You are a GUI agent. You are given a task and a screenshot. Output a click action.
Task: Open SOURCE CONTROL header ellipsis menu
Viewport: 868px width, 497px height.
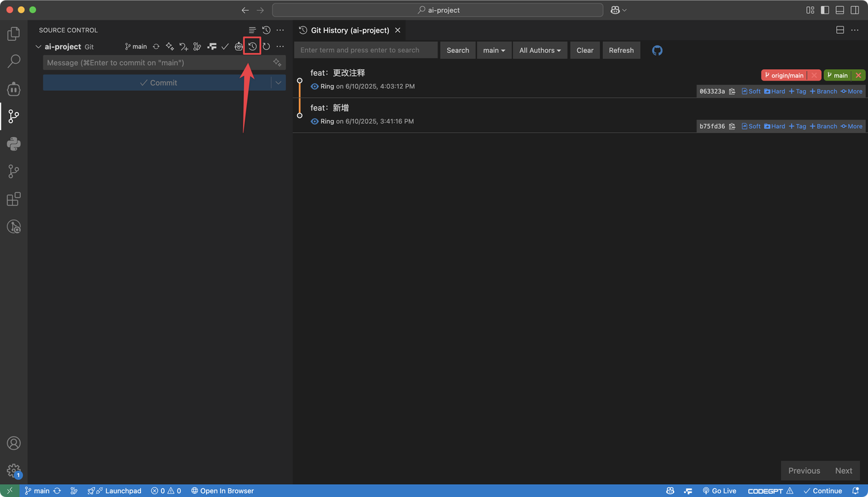[280, 30]
